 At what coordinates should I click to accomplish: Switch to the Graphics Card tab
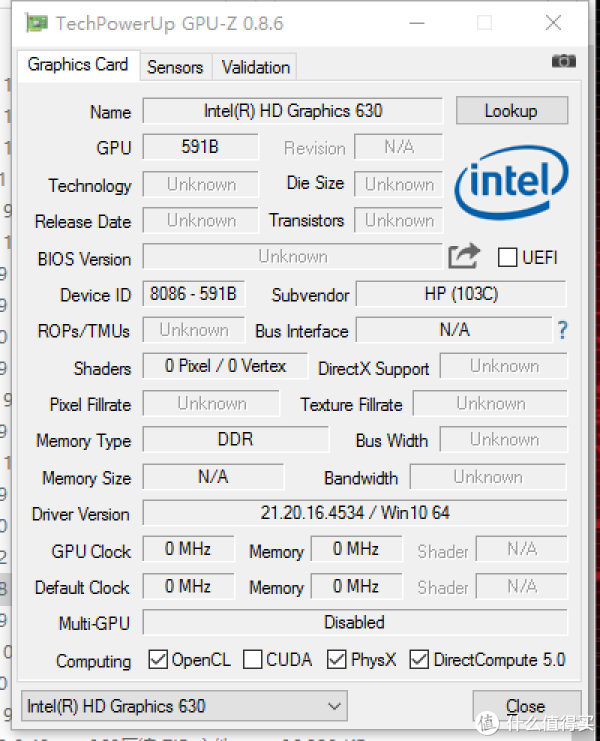tap(78, 65)
